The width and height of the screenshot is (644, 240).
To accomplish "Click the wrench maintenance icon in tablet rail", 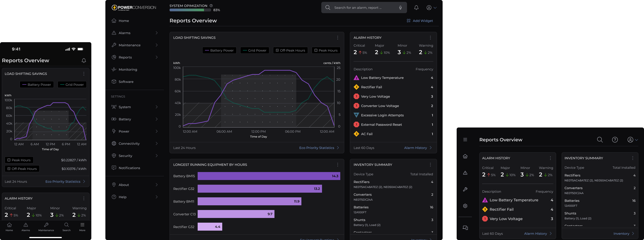I will coord(465,189).
